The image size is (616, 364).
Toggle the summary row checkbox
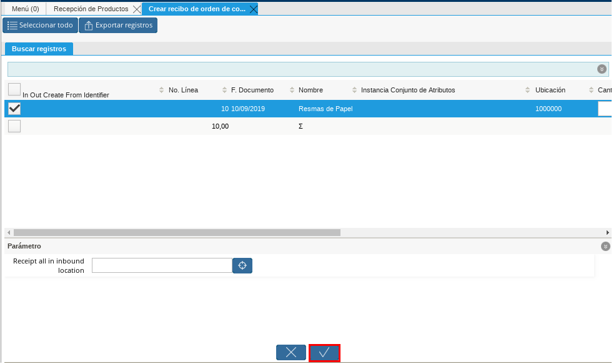tap(14, 126)
